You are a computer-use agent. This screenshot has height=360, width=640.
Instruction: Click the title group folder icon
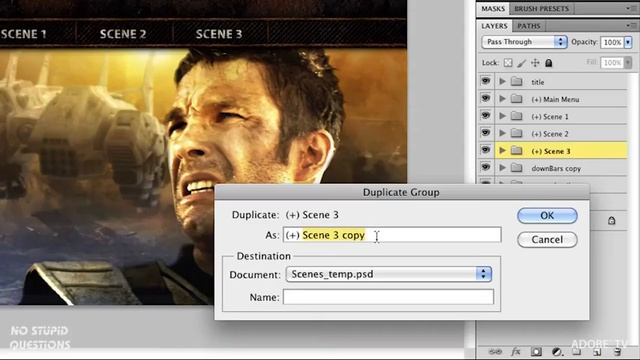(517, 82)
